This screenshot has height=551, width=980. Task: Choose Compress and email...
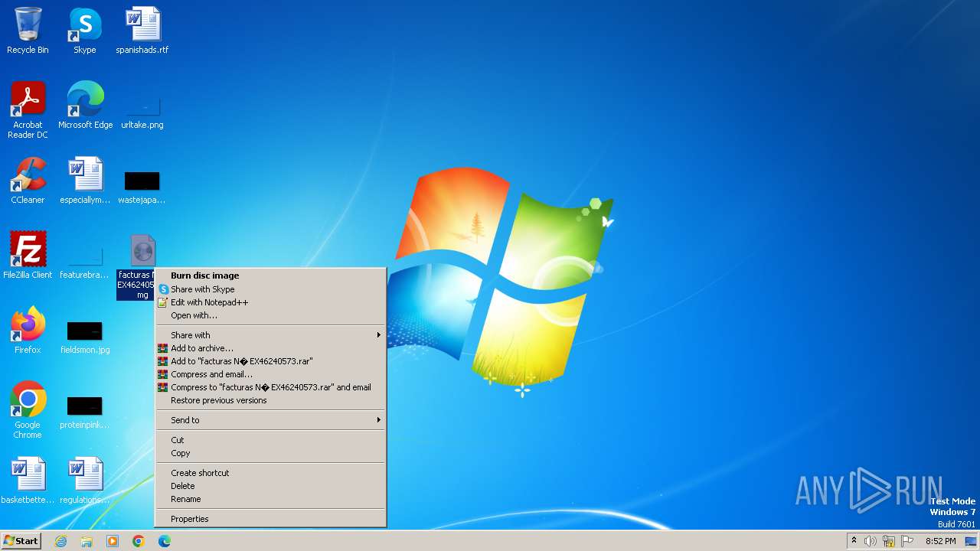coord(270,374)
